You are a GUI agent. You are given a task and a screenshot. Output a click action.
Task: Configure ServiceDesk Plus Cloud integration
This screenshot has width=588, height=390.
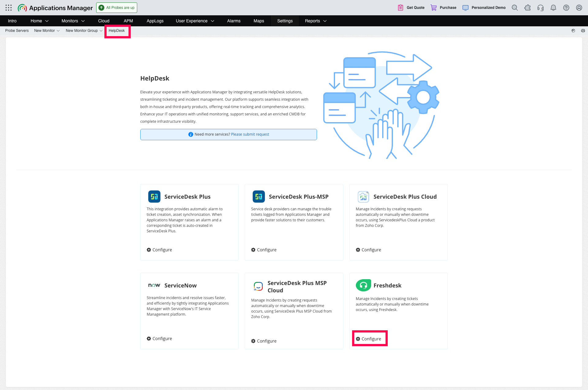click(368, 250)
